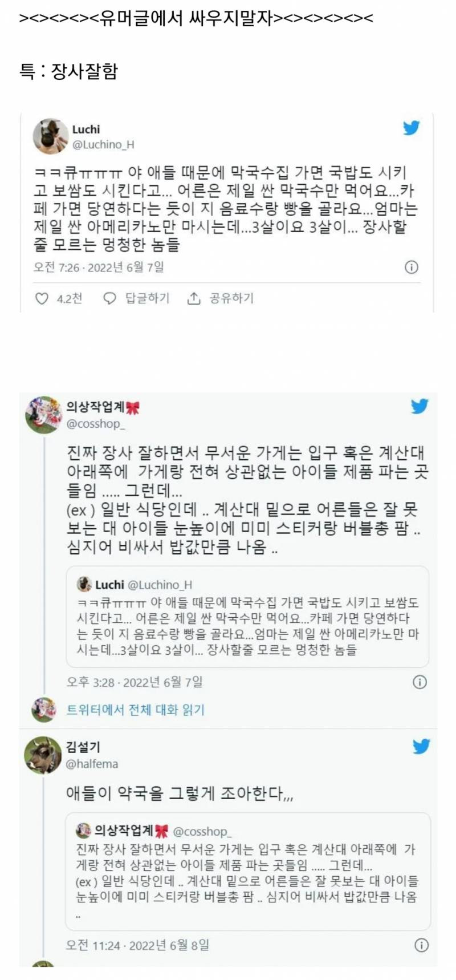
Task: Like Luchi's tweet with the heart icon
Action: (42, 298)
